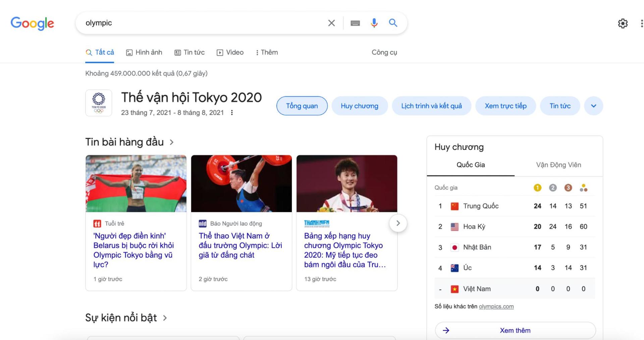Click the Báo Người lao động source icon
This screenshot has height=340, width=644.
pos(203,223)
